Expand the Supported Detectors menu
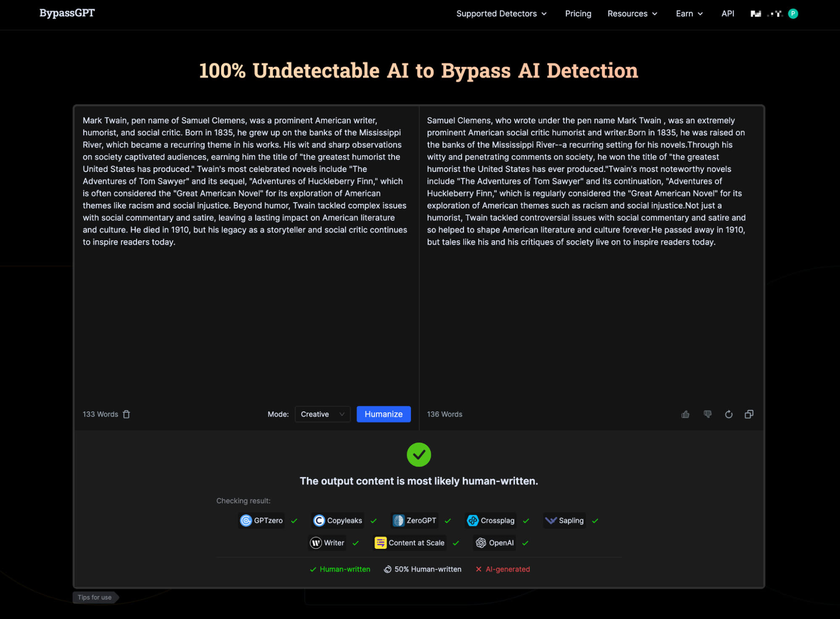Viewport: 840px width, 619px height. (x=501, y=13)
